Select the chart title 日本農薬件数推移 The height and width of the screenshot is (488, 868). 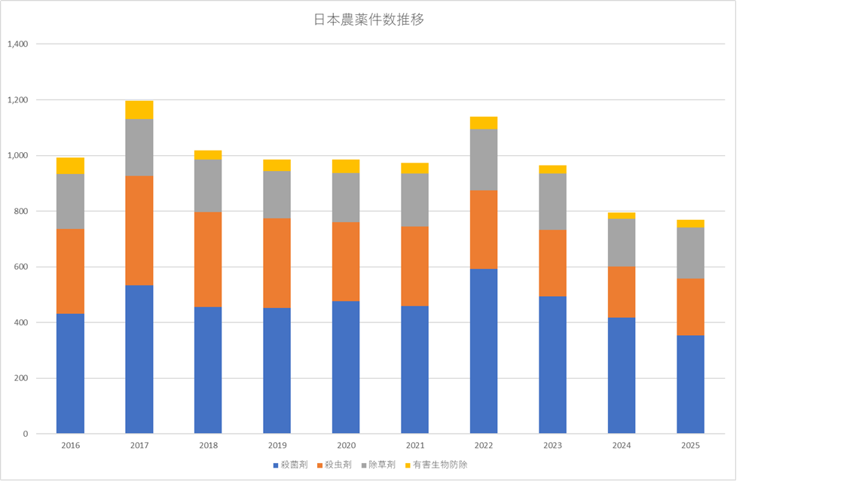(368, 20)
